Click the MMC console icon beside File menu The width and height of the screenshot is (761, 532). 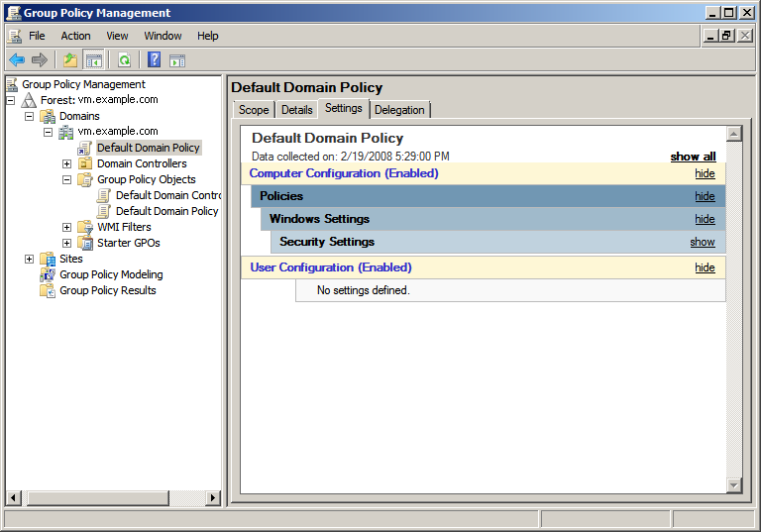(15, 36)
